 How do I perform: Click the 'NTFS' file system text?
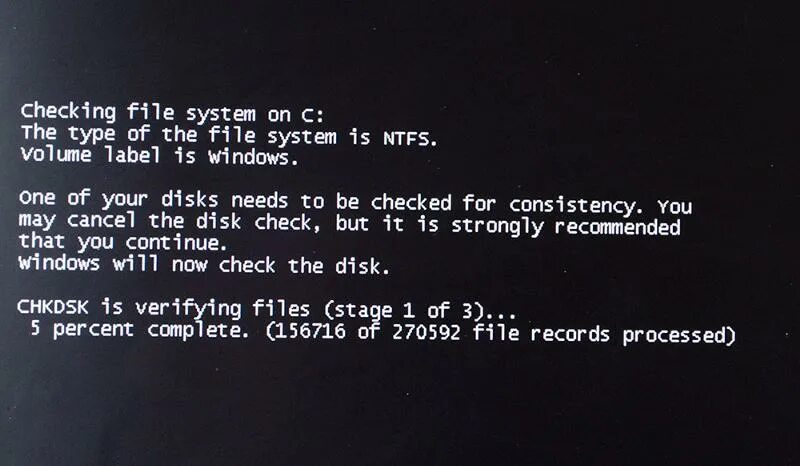click(407, 138)
